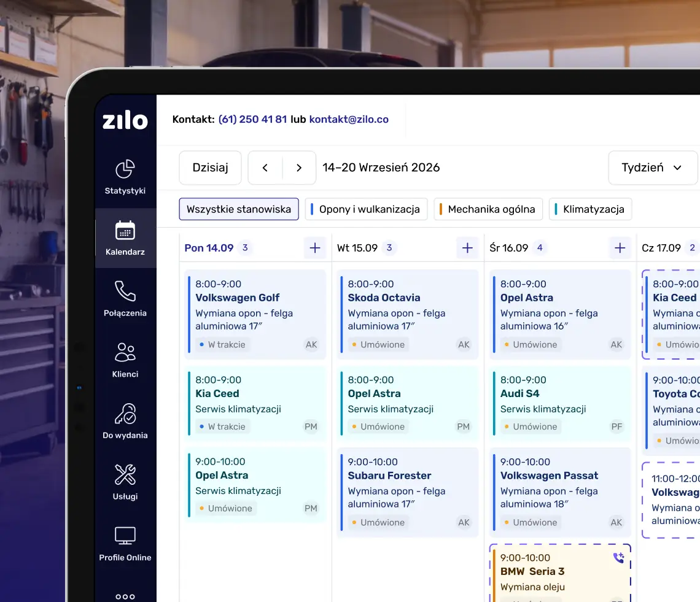Expand the Tydzień view dropdown
700x602 pixels.
coord(652,168)
